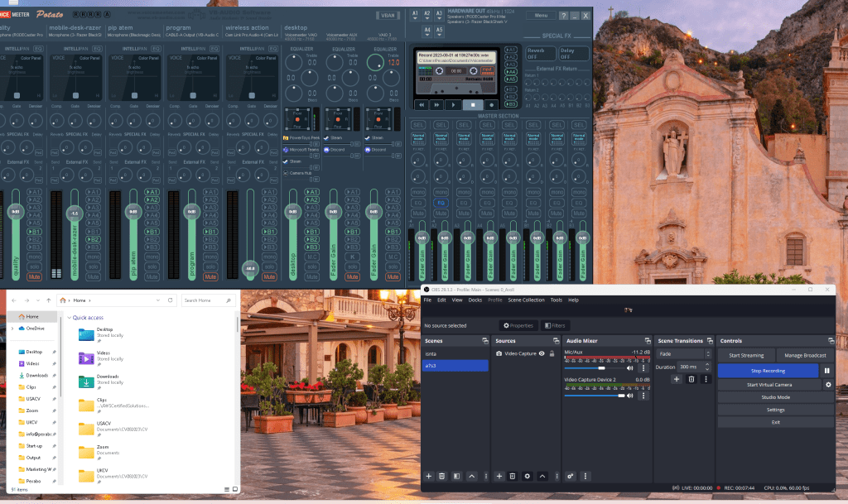Screen dimensions: 848x504
Task: Open scene filters icon in Scenes dock
Action: pyautogui.click(x=456, y=476)
